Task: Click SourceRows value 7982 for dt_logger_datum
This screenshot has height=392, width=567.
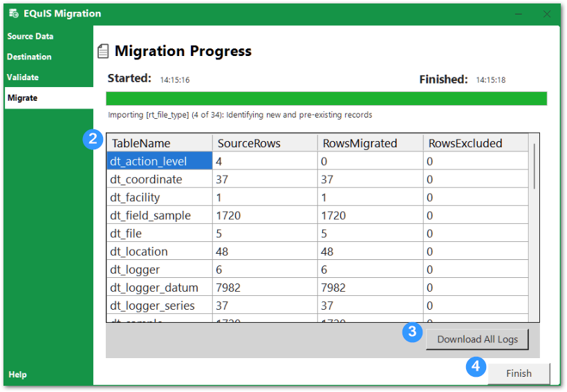Action: [x=265, y=288]
